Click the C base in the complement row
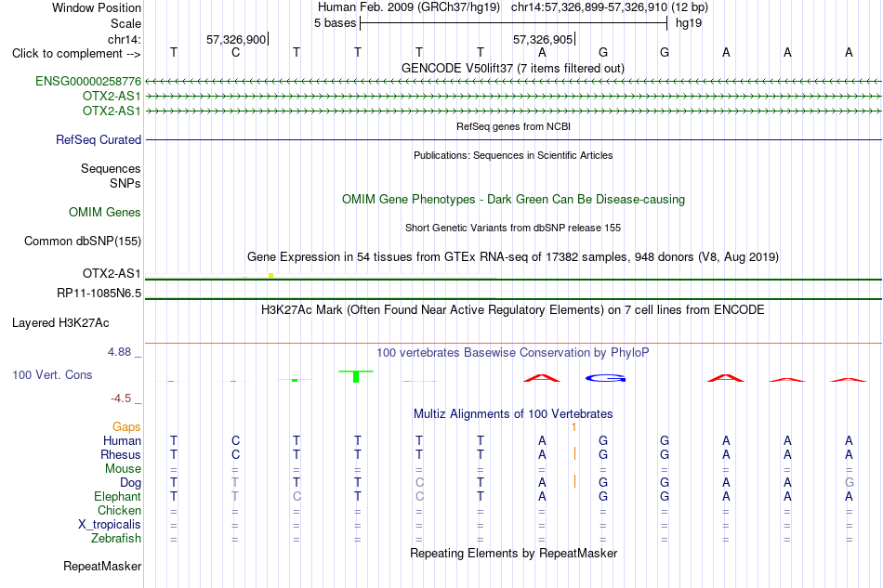 (235, 52)
